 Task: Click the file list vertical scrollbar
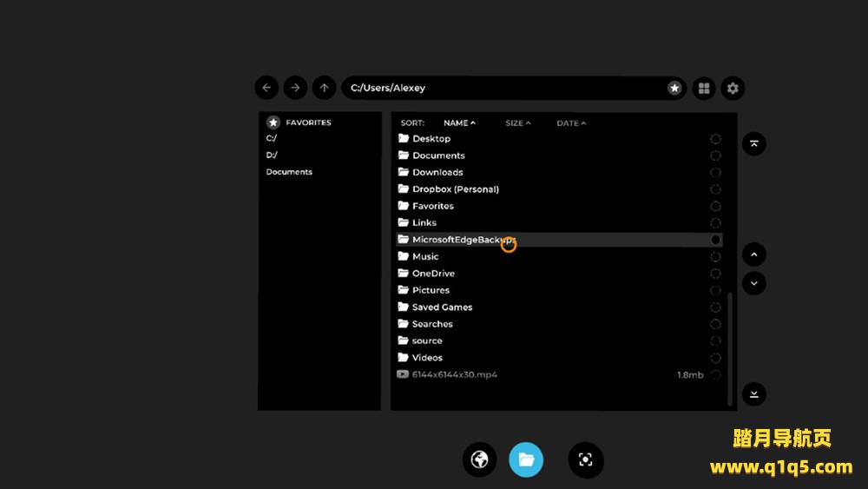point(729,347)
